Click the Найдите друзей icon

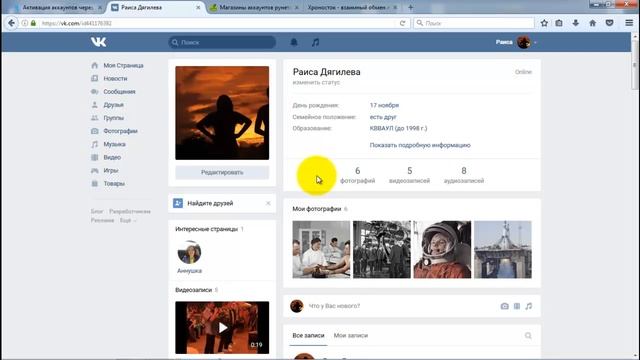pos(178,203)
